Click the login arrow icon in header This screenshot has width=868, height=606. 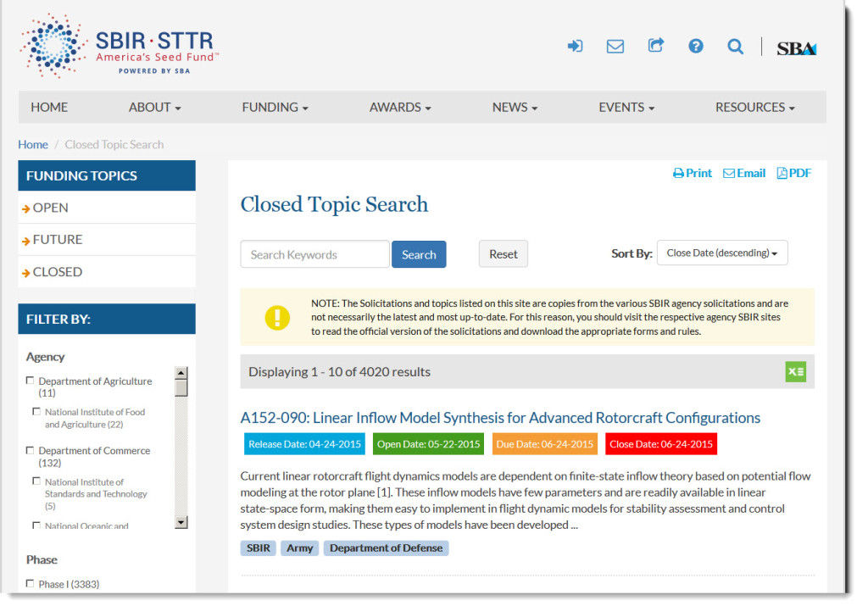575,47
